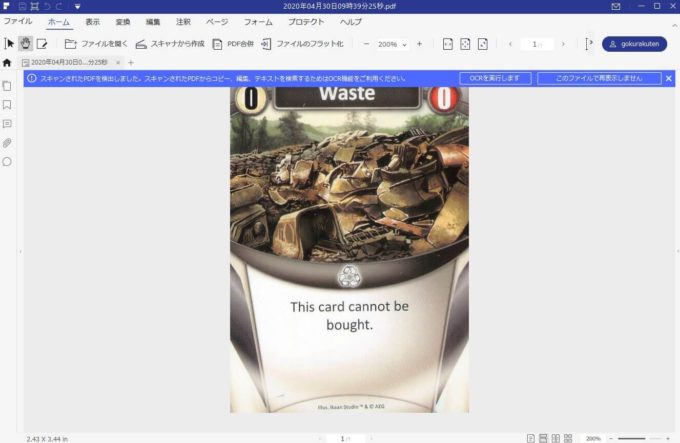Click status bar zoom minus button

point(611,439)
